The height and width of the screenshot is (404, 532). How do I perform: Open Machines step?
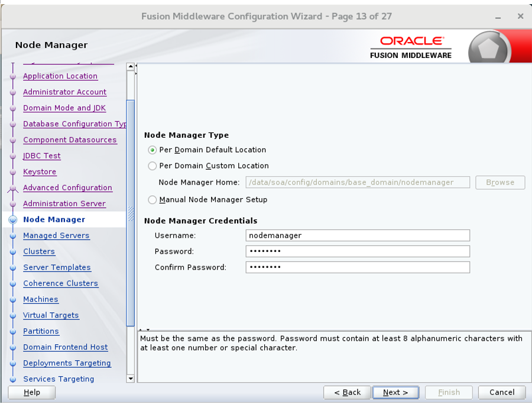40,299
